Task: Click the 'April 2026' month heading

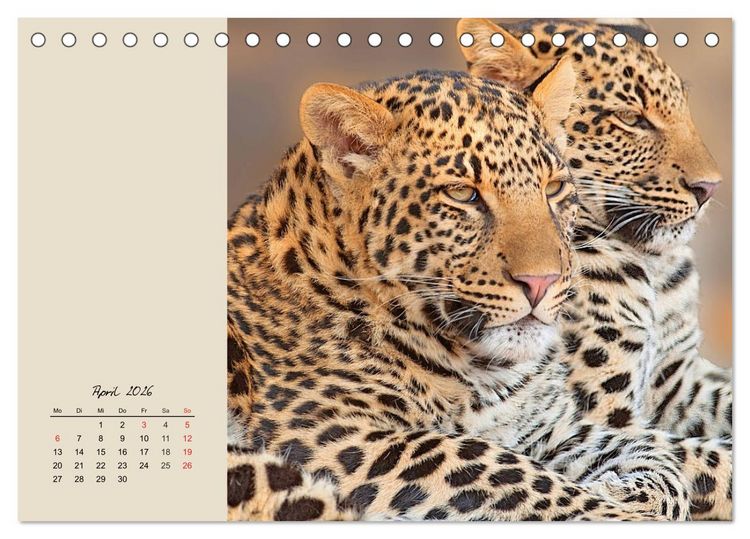Action: coord(122,391)
